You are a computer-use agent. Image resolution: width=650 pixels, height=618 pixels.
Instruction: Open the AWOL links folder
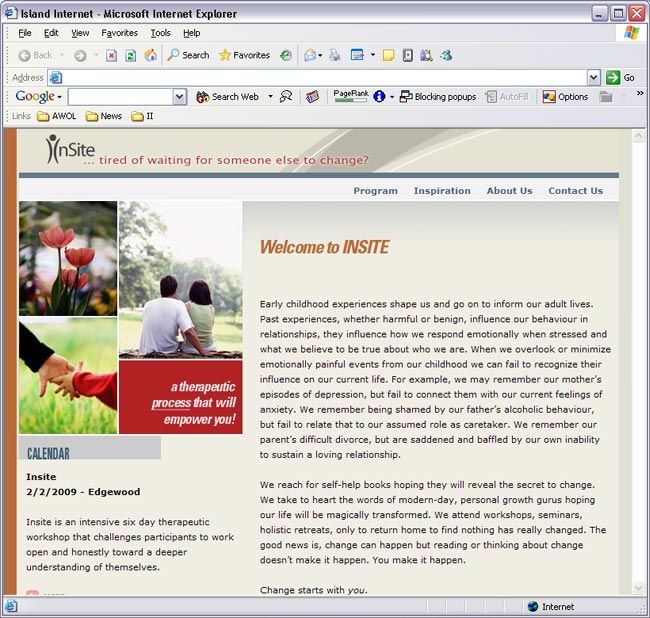(57, 116)
